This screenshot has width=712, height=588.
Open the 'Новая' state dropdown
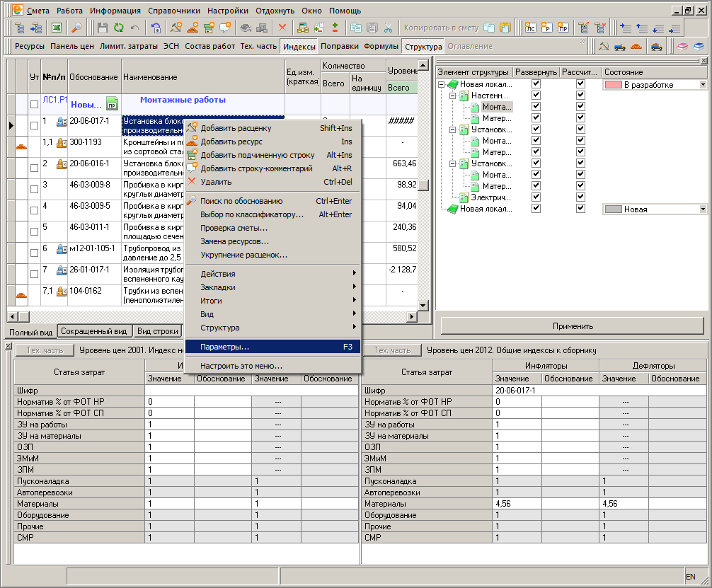[x=703, y=209]
